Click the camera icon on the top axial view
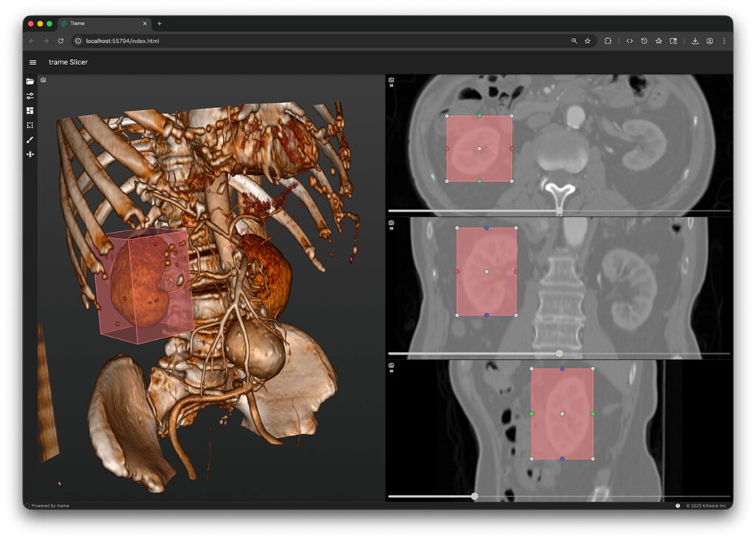Viewport: 756px width, 540px height. click(x=391, y=80)
